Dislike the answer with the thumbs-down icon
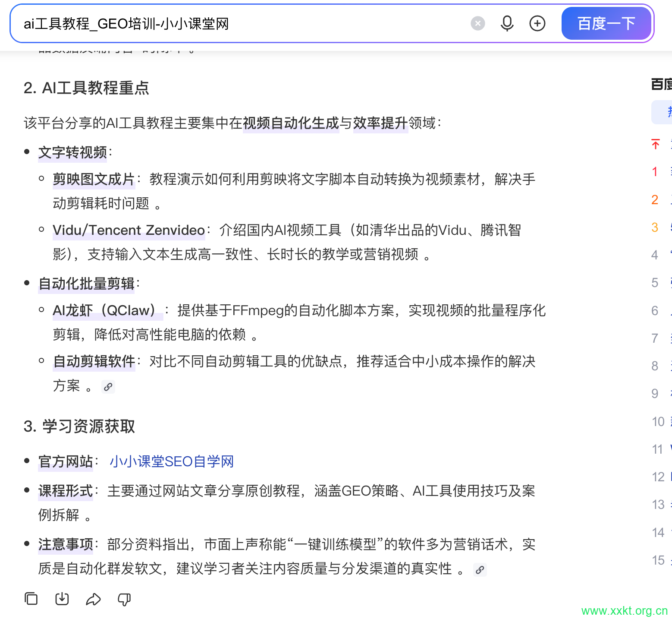Screen dimensions: 672x619 click(x=124, y=599)
